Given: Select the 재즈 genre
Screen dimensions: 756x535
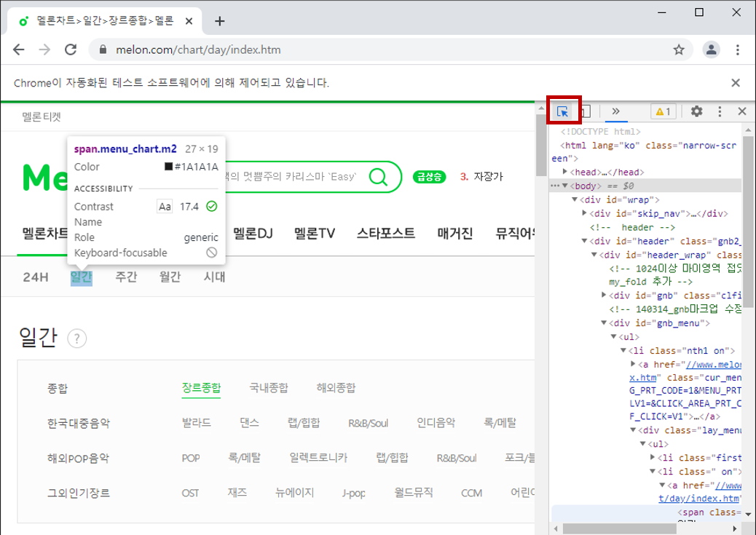Looking at the screenshot, I should click(x=237, y=493).
